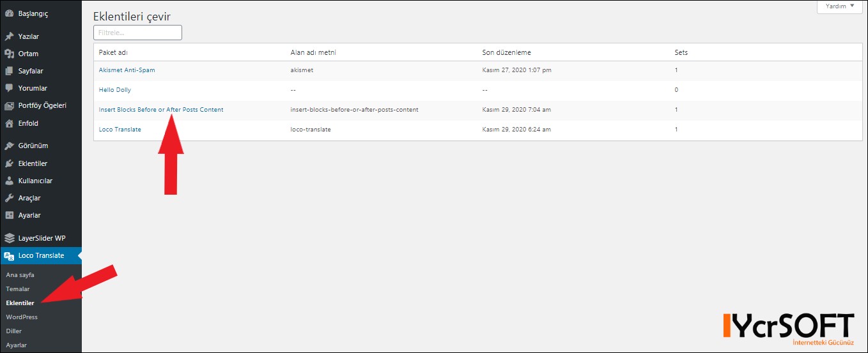The height and width of the screenshot is (353, 868).
Task: Click the Ortam media icon
Action: 9,54
